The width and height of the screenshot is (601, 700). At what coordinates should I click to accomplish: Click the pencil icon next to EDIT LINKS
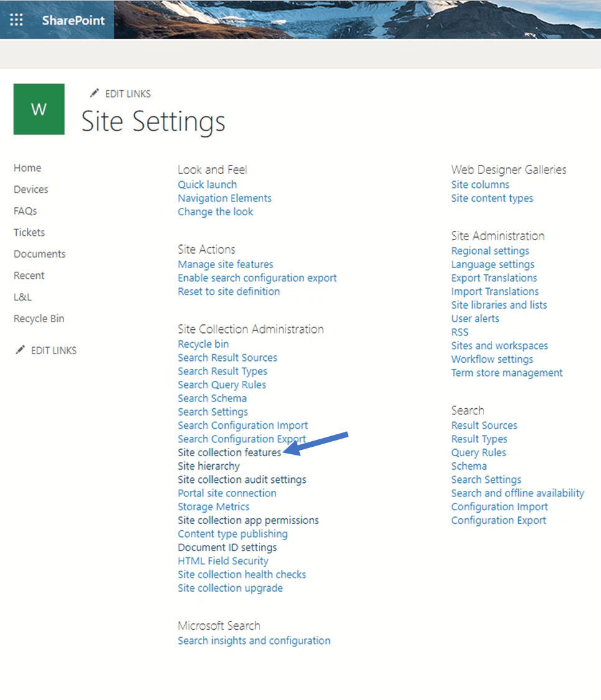click(94, 93)
